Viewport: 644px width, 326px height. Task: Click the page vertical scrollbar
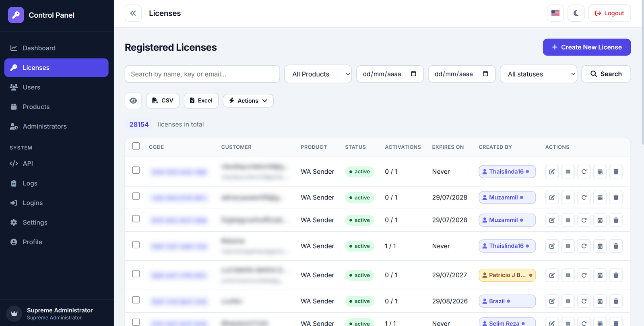(x=643, y=73)
